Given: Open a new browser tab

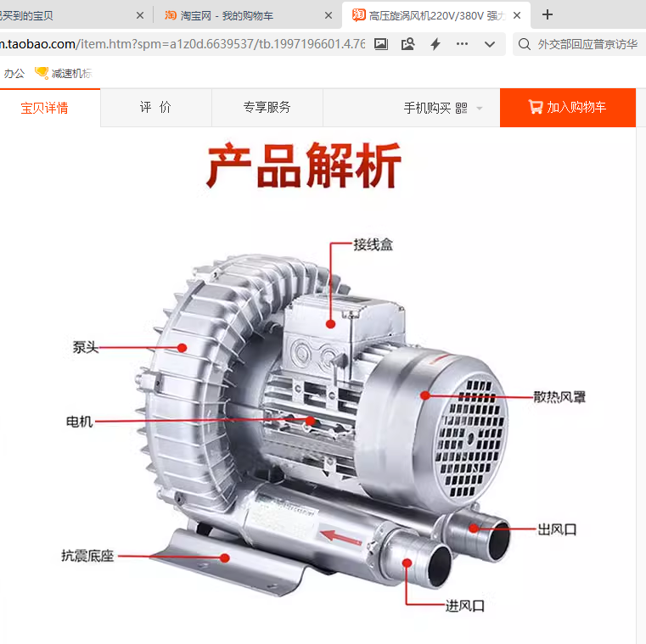Looking at the screenshot, I should (x=548, y=14).
